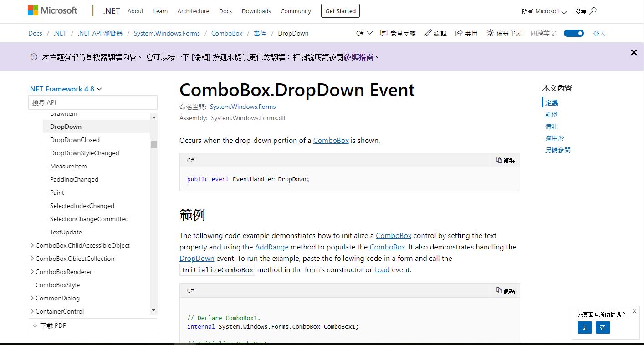Screen dimensions: 644x345
Task: Click the share arrow icon
Action: [459, 33]
